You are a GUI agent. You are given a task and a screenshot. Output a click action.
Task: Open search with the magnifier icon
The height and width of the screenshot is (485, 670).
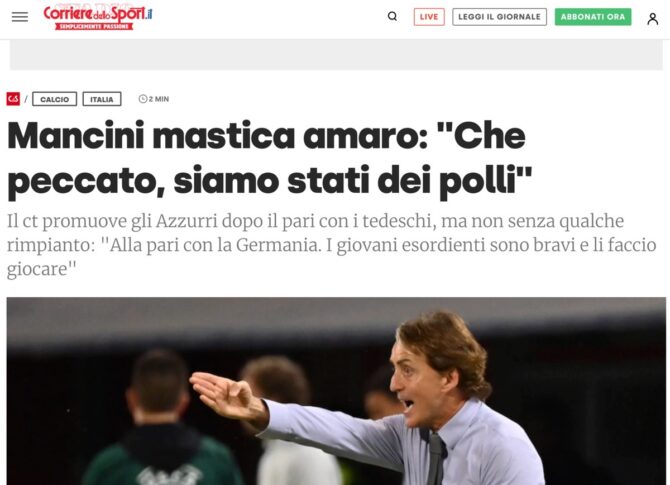click(x=392, y=17)
